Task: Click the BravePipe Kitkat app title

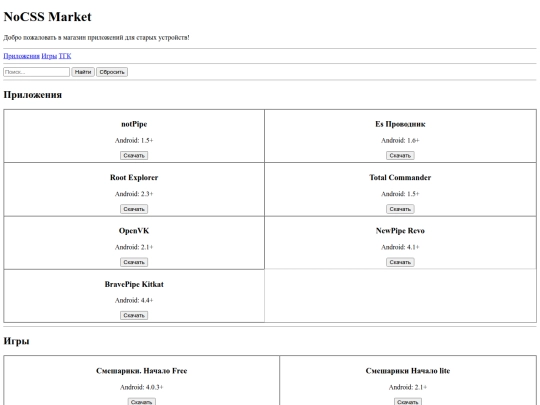Action: pos(134,284)
